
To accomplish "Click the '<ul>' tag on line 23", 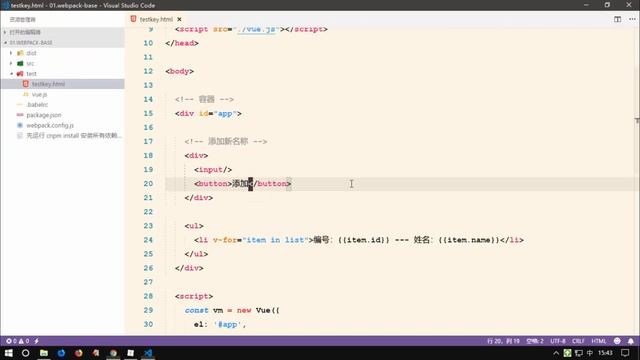I will tap(194, 226).
